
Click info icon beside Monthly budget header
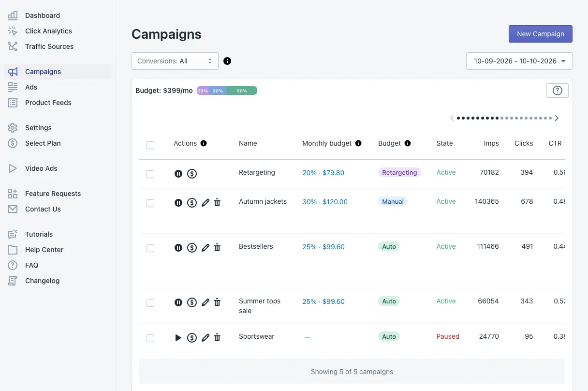tap(358, 143)
